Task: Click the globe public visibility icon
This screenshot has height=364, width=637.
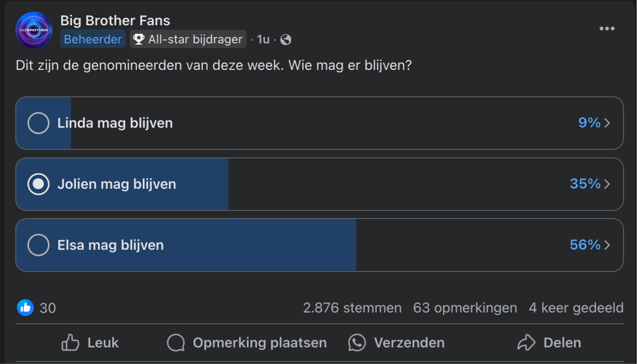Action: click(286, 39)
